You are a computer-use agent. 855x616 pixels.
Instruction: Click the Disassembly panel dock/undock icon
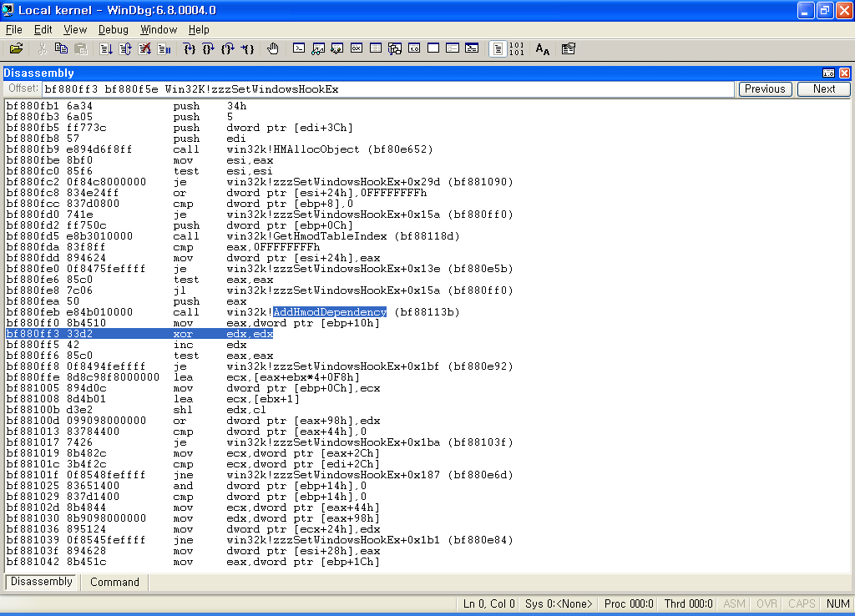[828, 73]
